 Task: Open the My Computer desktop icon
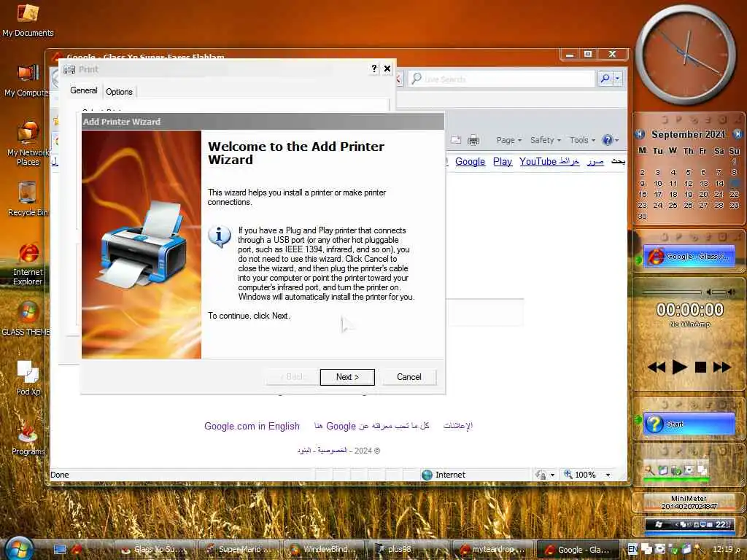click(27, 80)
